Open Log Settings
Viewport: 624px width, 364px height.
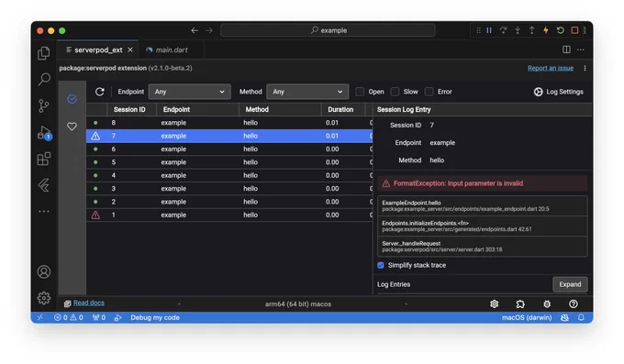click(558, 92)
